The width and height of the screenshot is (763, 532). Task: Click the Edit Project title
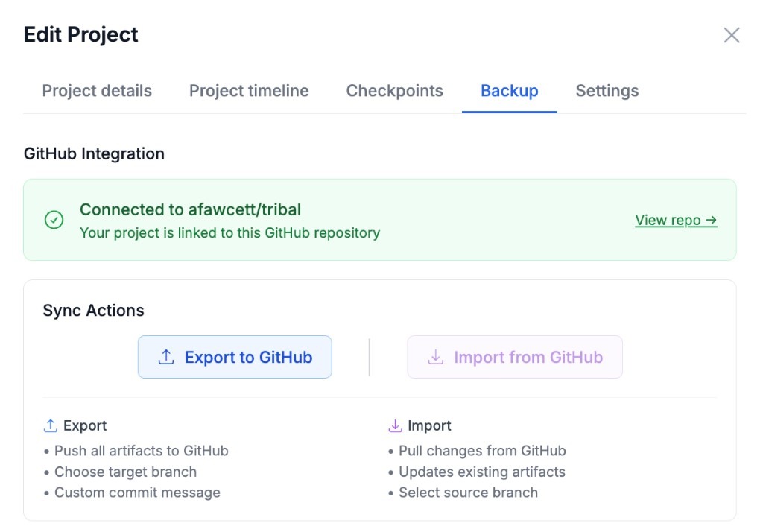pyautogui.click(x=80, y=34)
